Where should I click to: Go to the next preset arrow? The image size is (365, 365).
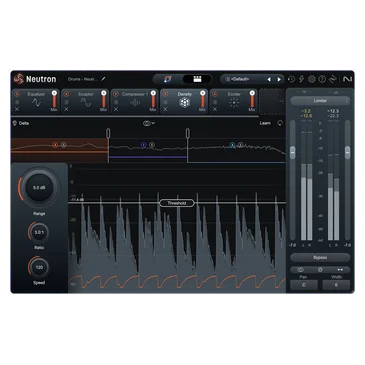[279, 79]
